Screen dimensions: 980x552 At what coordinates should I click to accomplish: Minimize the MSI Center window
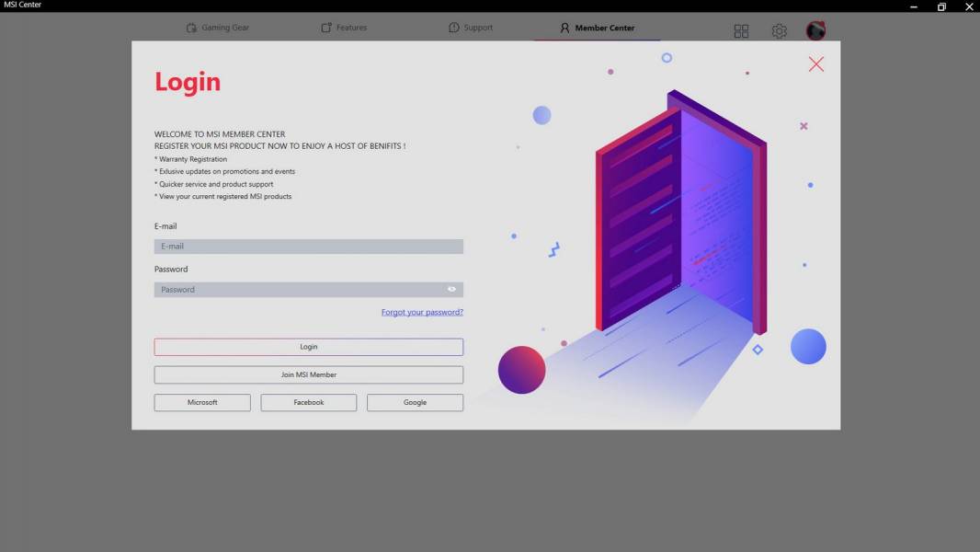click(914, 6)
